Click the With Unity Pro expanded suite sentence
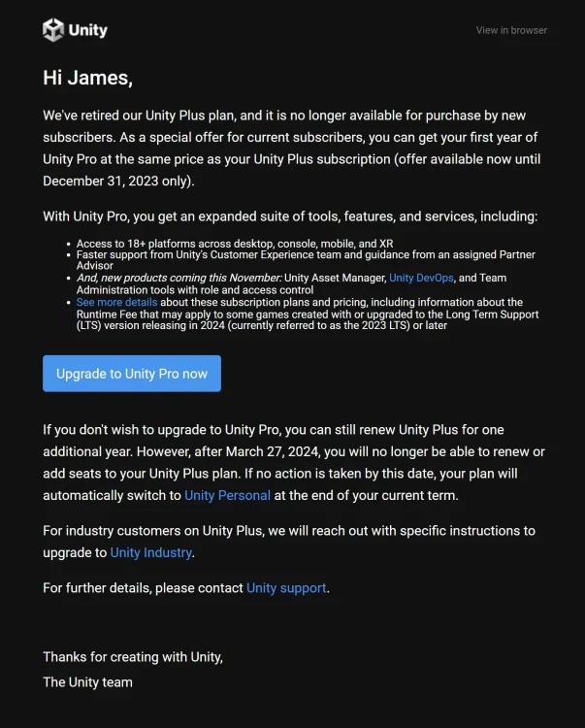Screen dimensions: 585x728 click(x=290, y=216)
